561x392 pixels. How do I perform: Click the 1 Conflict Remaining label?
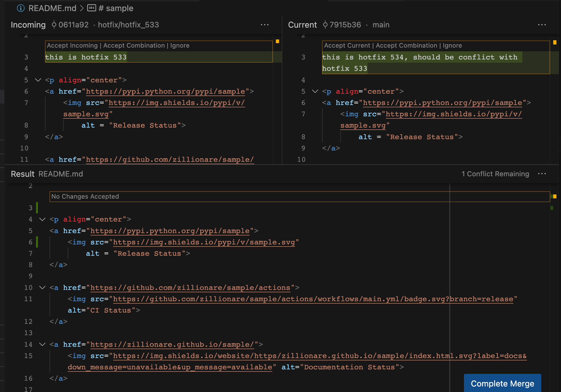[495, 174]
